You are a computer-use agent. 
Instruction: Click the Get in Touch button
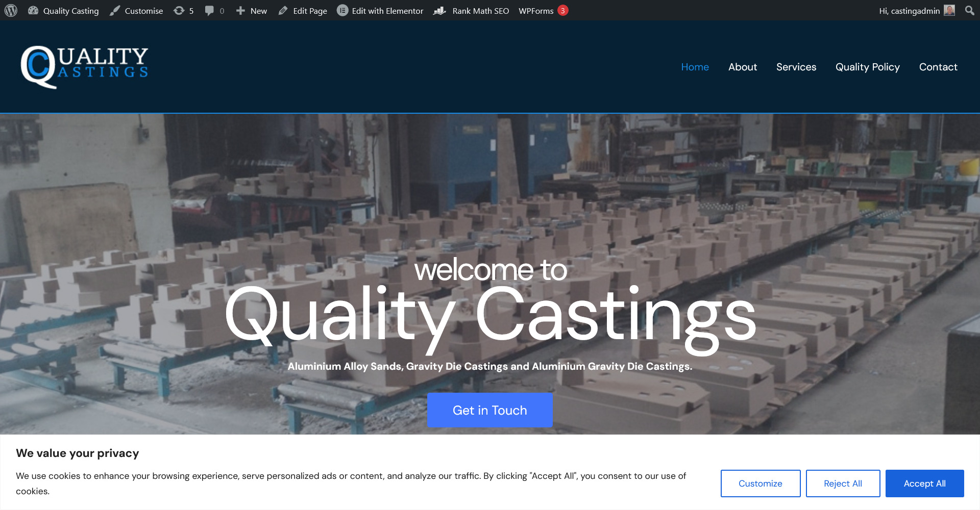coord(489,410)
